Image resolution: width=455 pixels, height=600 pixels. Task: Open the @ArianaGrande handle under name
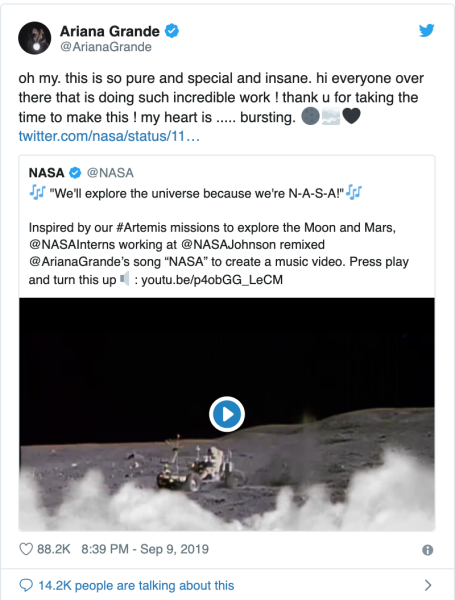(106, 47)
